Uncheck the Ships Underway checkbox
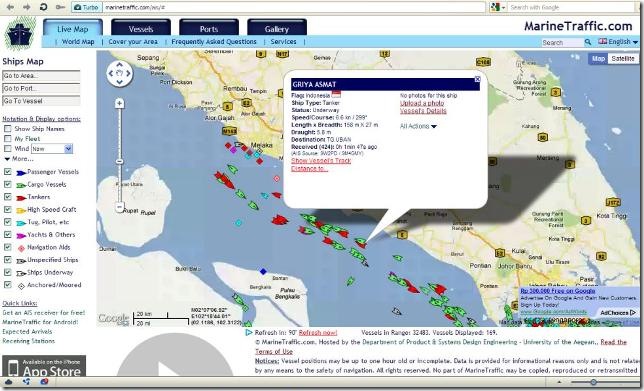Viewport: 644px width, 391px height. click(x=8, y=272)
